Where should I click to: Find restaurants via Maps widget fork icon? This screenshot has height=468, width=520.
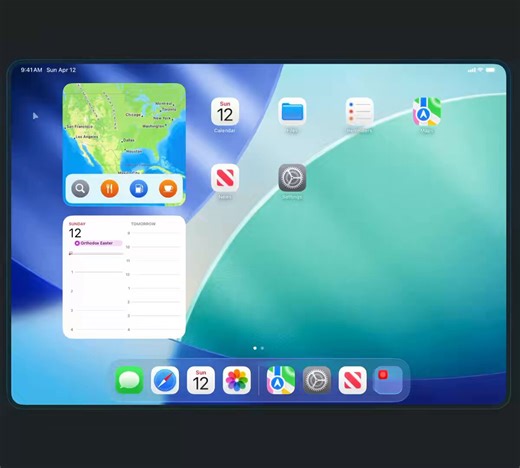(x=109, y=189)
